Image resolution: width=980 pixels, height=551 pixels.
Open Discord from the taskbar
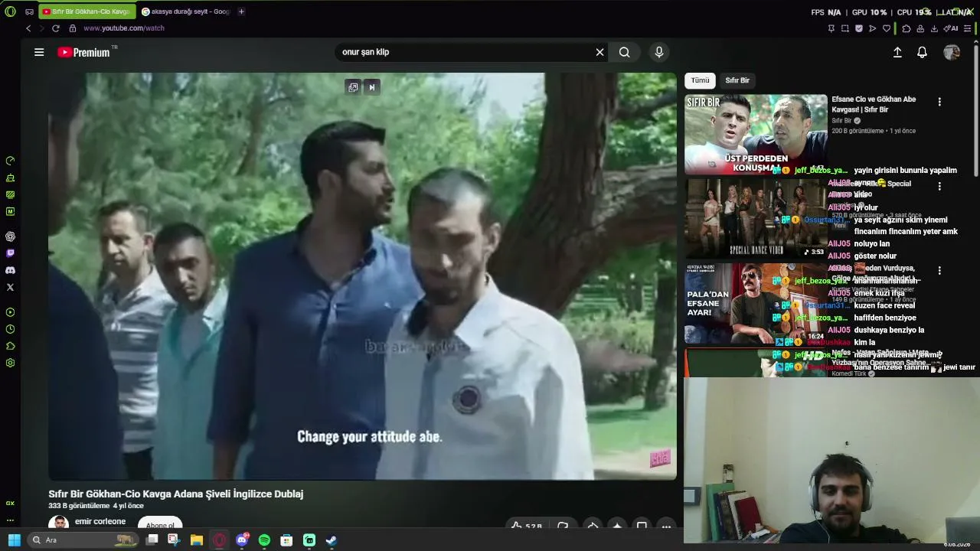click(242, 540)
